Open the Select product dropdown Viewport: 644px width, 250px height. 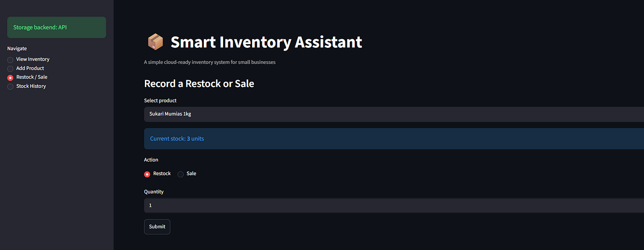tap(394, 114)
